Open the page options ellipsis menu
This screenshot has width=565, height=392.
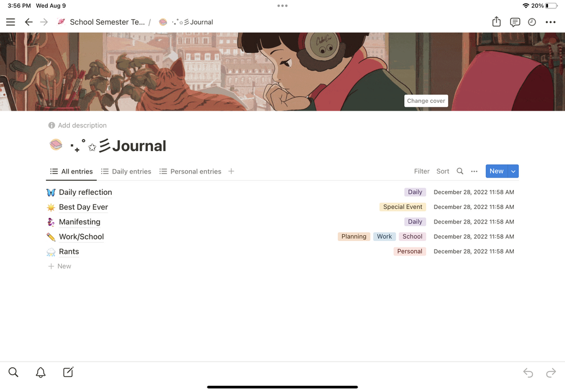coord(550,22)
